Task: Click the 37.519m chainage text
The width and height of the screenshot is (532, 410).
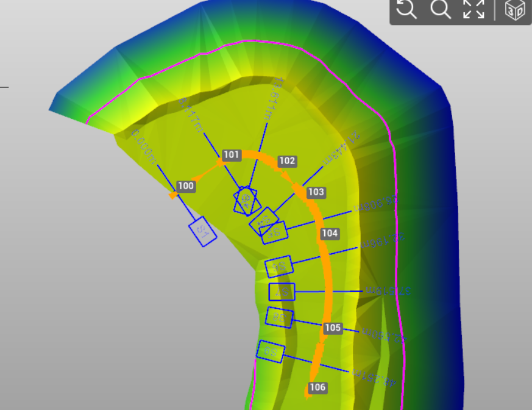Action: click(x=388, y=291)
